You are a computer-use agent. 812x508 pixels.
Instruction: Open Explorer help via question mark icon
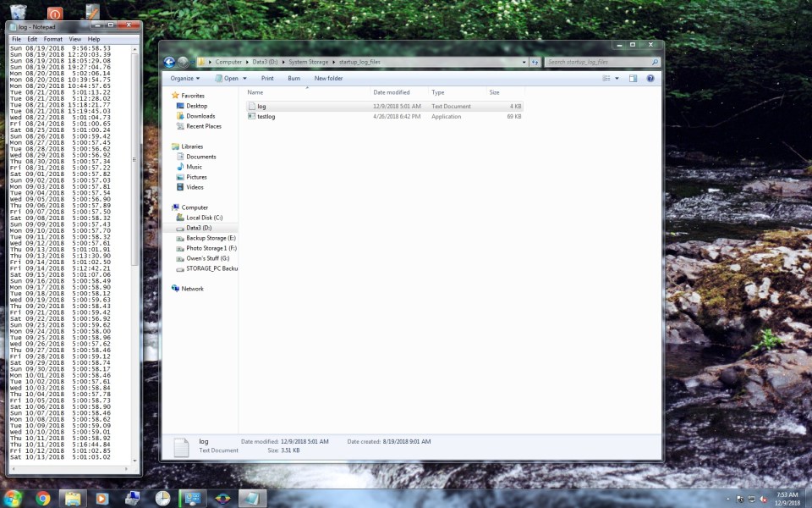[650, 79]
